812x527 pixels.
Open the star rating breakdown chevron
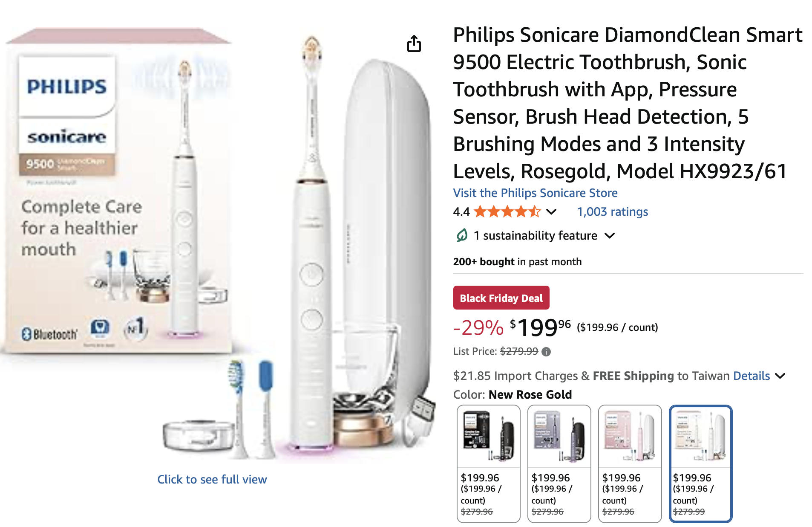[x=551, y=211]
